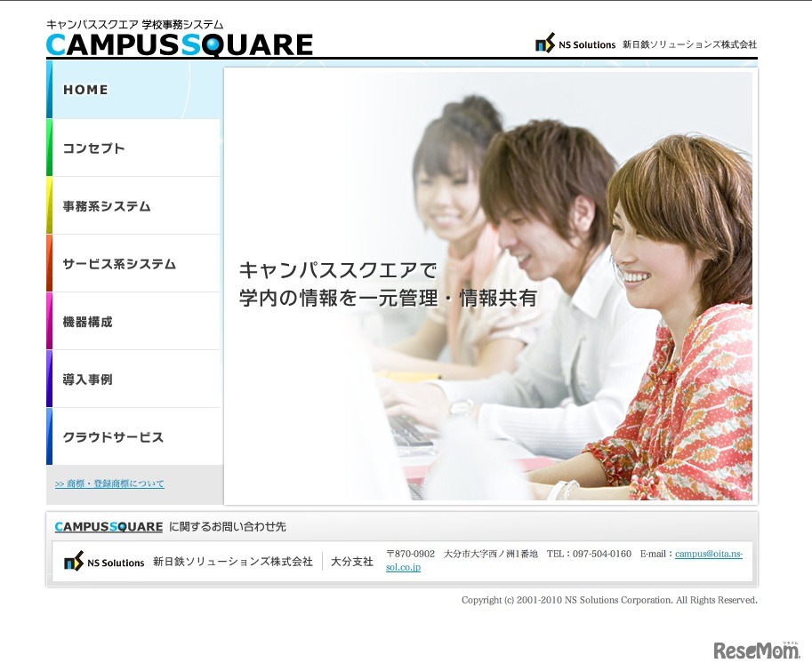Click the small CAMPUSSQUARE logo above contact info
This screenshot has height=671, width=812.
(x=109, y=527)
